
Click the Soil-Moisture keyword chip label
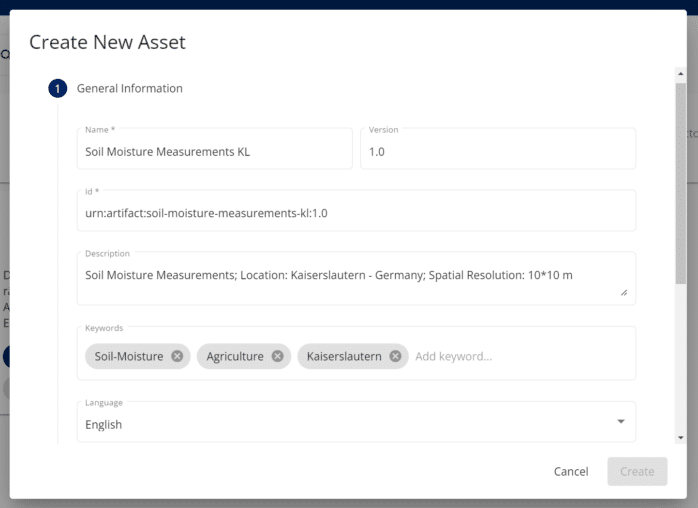(129, 356)
